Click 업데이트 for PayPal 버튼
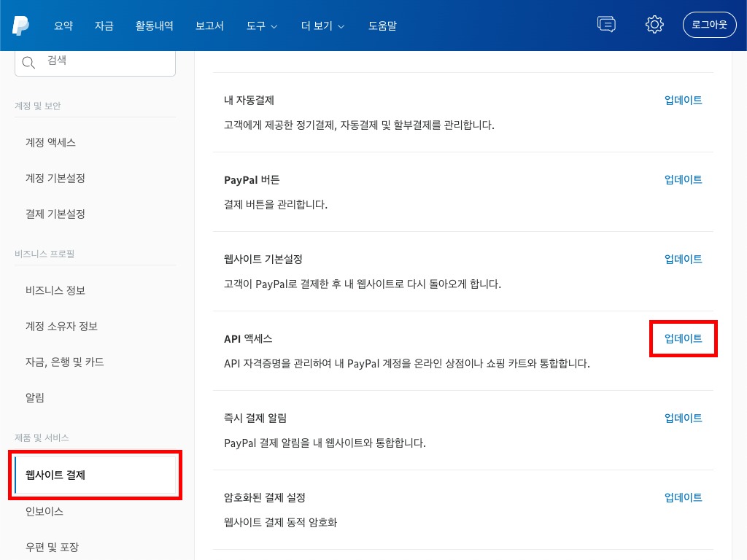The height and width of the screenshot is (560, 747). (x=683, y=179)
